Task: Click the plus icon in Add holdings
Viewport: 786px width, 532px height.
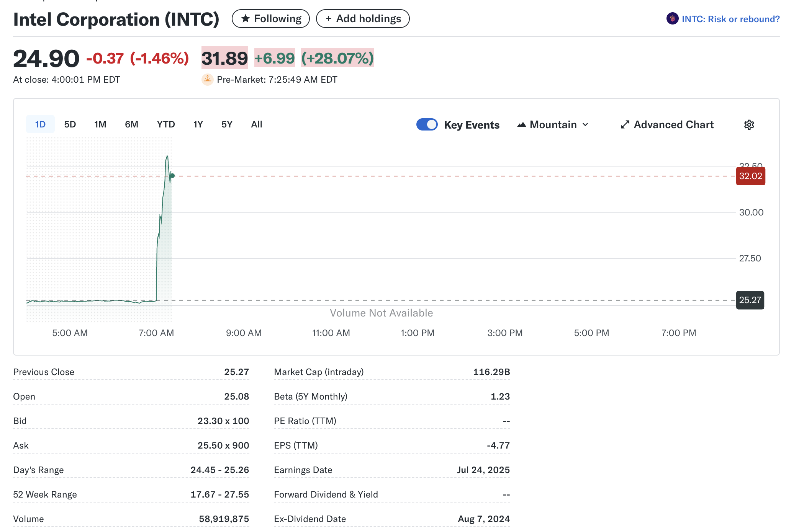Action: coord(328,18)
